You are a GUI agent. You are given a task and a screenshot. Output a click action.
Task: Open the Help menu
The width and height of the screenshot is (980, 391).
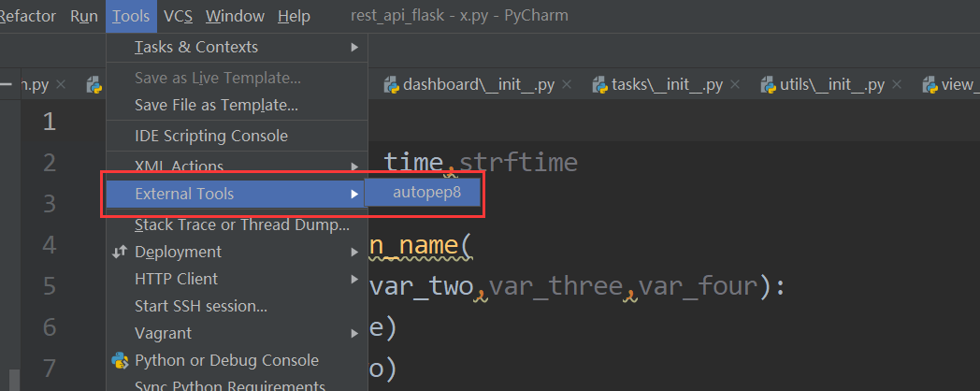coord(294,16)
